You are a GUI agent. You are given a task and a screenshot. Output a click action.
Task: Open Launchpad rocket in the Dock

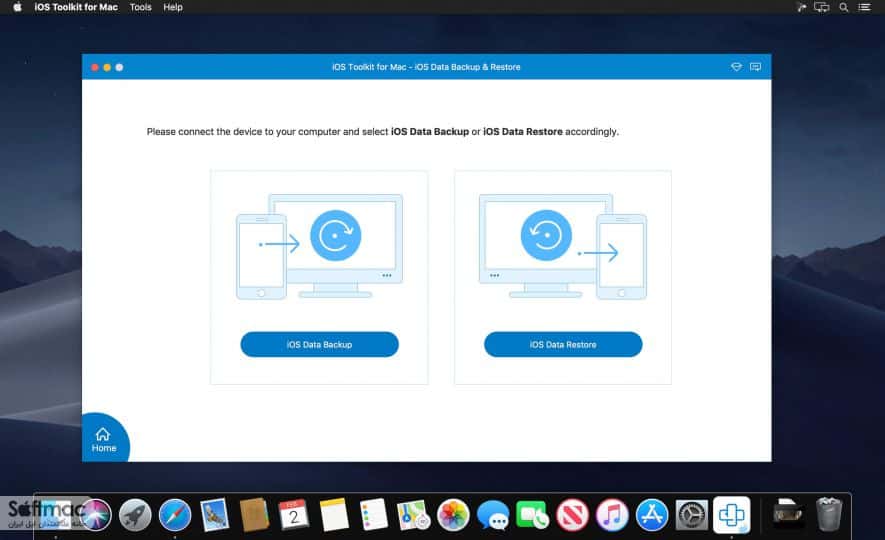135,515
